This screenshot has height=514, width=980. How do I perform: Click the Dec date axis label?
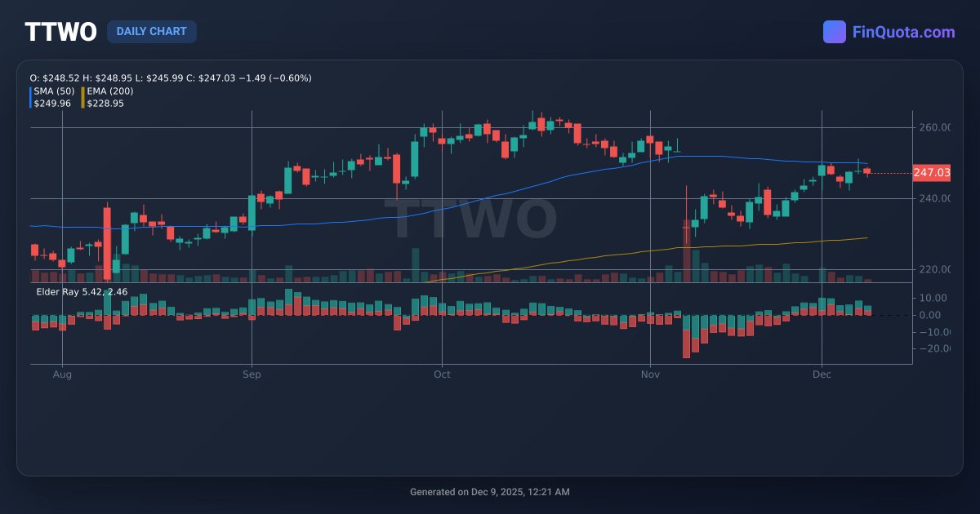pyautogui.click(x=822, y=374)
